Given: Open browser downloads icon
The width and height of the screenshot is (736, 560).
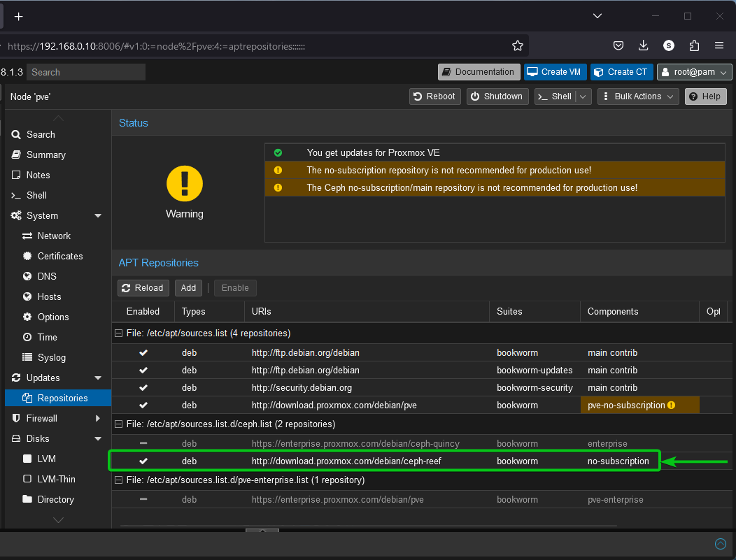Looking at the screenshot, I should click(643, 45).
